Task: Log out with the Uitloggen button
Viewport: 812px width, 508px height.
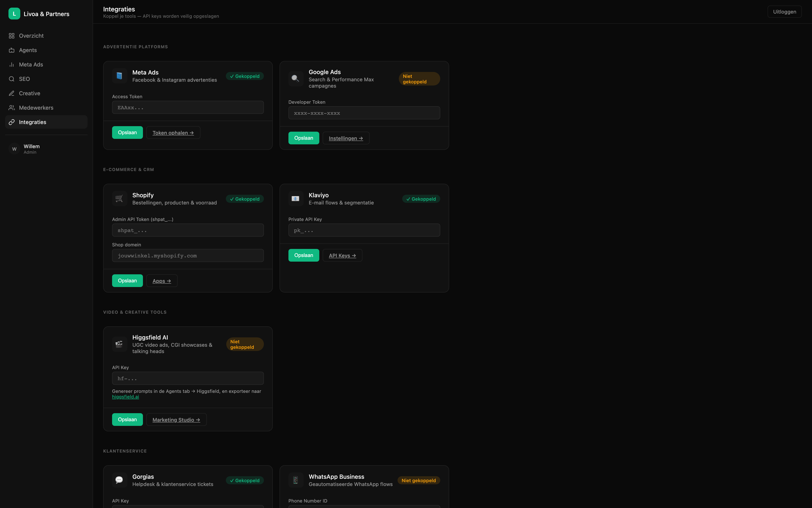Action: coord(785,12)
